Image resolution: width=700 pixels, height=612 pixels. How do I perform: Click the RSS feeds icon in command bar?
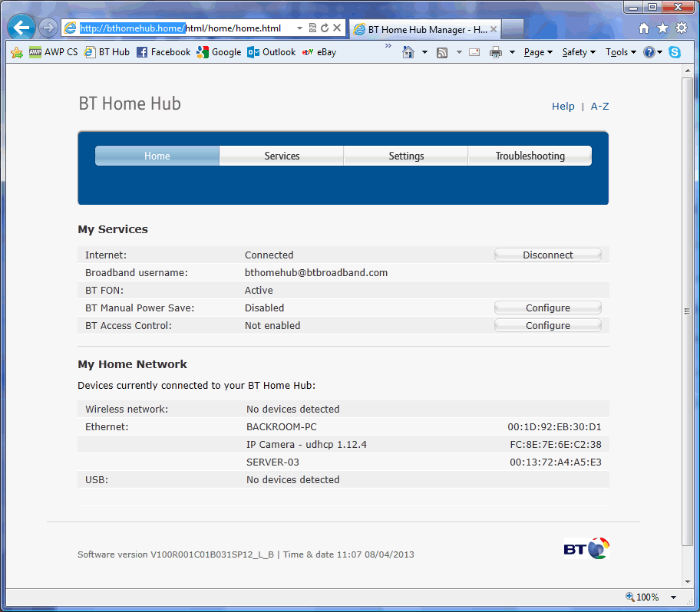pyautogui.click(x=442, y=53)
